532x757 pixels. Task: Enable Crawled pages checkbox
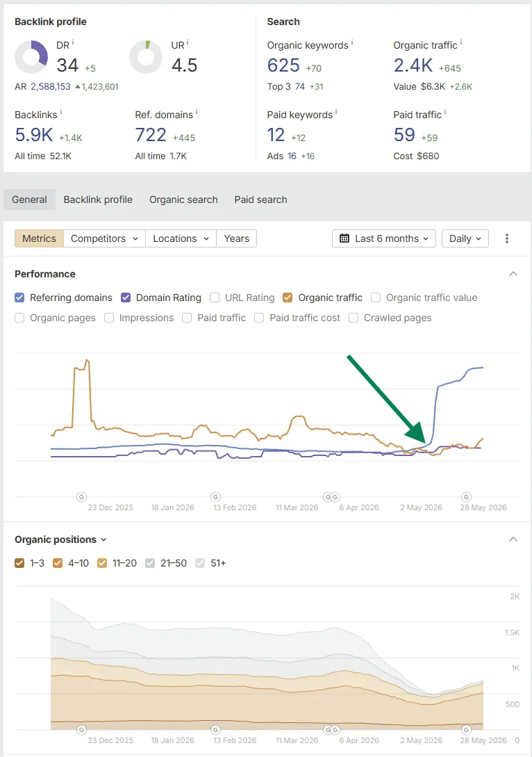(x=354, y=318)
